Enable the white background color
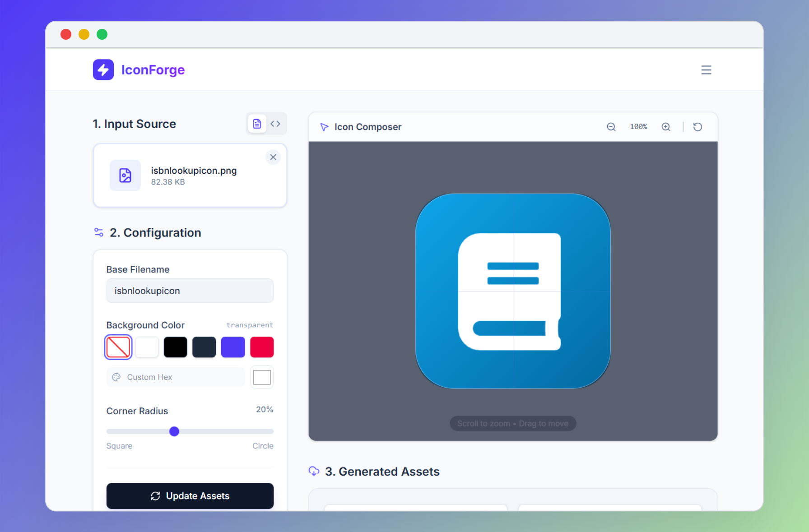Image resolution: width=809 pixels, height=532 pixels. (147, 347)
